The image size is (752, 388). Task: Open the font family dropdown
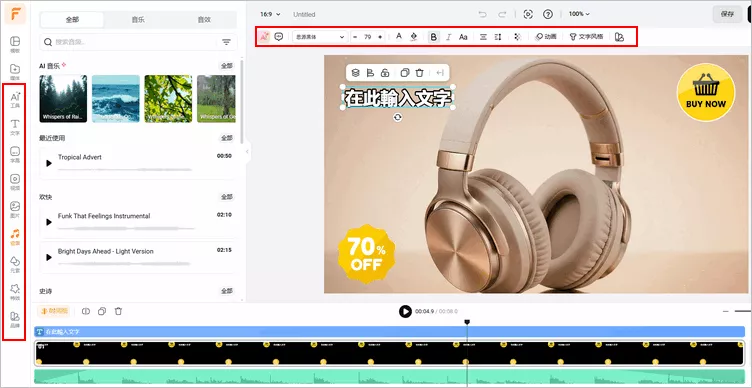pyautogui.click(x=320, y=36)
